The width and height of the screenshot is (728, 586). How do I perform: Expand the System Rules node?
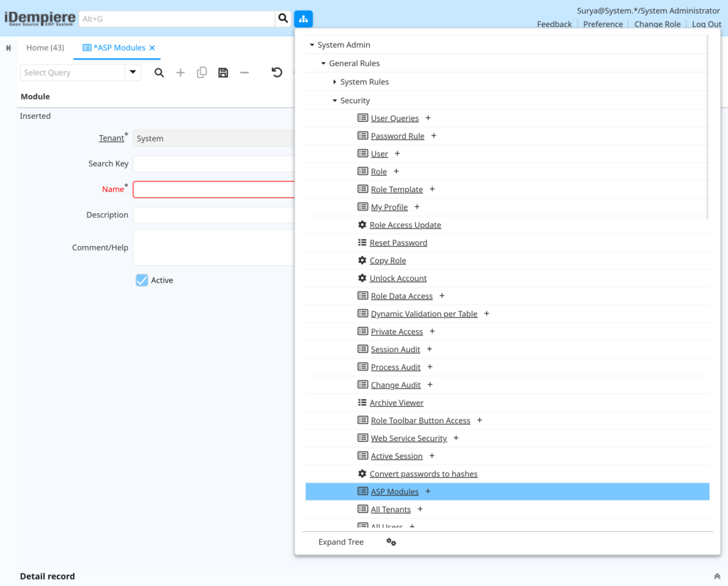tap(335, 82)
